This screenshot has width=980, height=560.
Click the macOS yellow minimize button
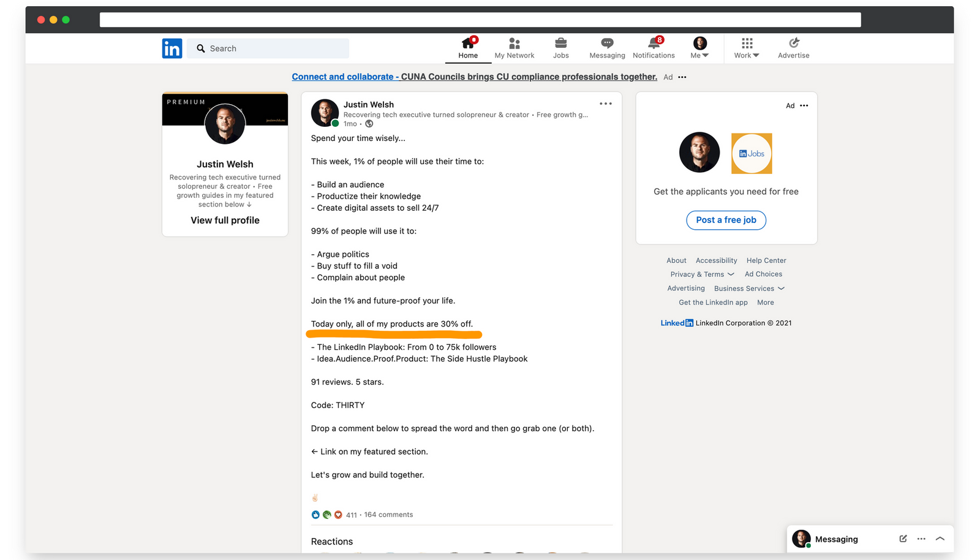[53, 20]
